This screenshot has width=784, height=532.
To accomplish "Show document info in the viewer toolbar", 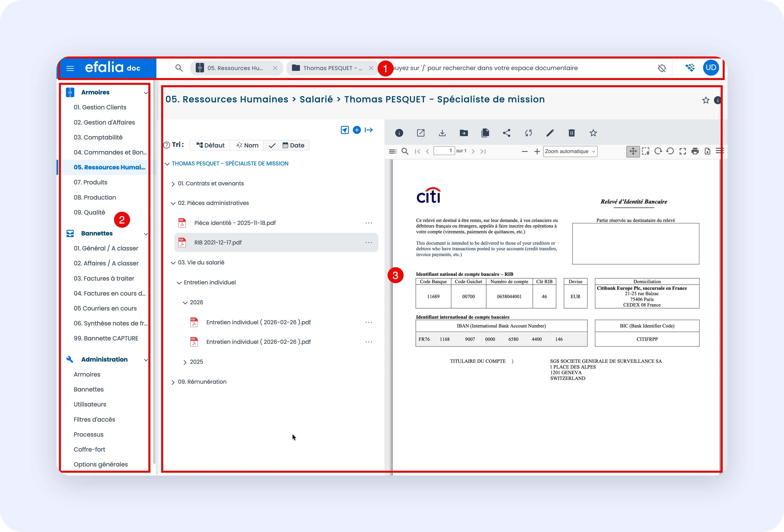I will [x=399, y=133].
